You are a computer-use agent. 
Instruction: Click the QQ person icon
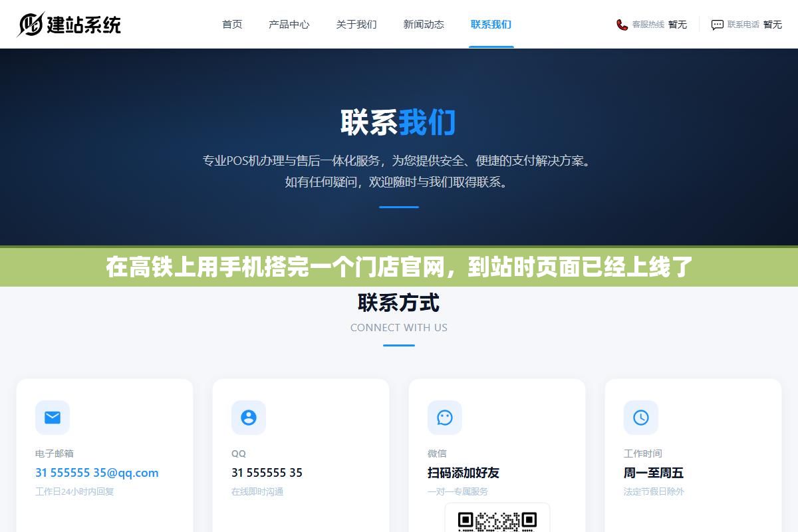coord(249,418)
